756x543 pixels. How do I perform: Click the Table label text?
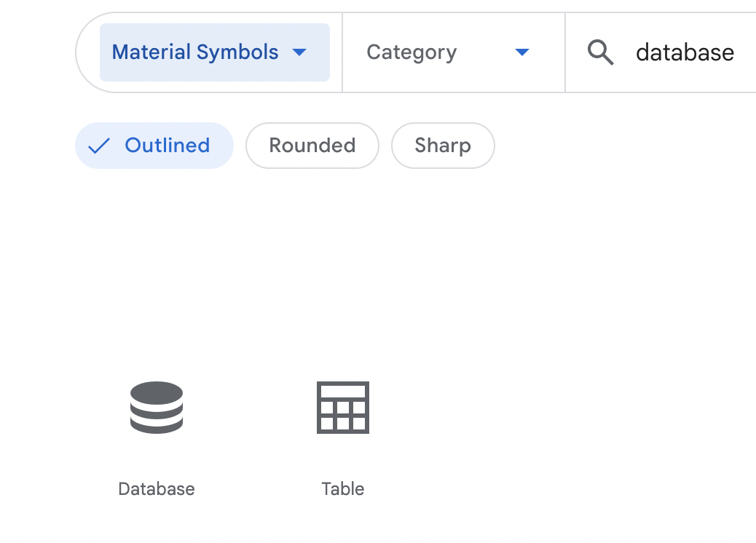[x=342, y=488]
